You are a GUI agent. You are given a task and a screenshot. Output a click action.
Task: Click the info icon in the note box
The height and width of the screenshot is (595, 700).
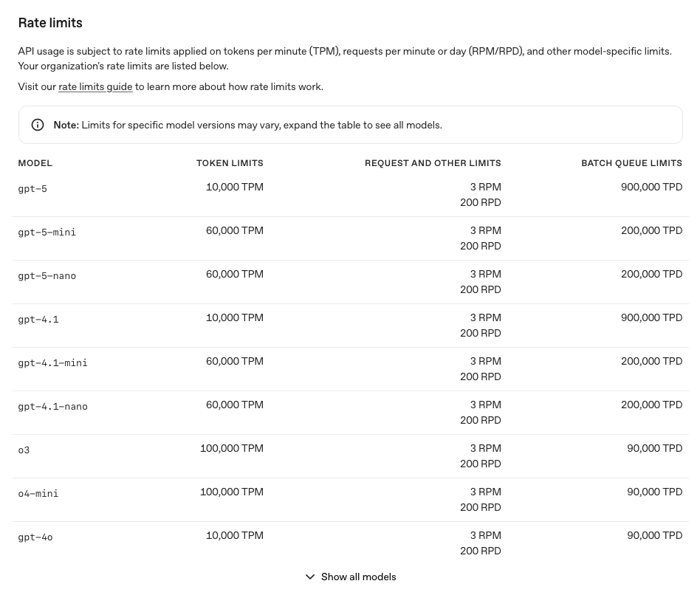click(38, 125)
